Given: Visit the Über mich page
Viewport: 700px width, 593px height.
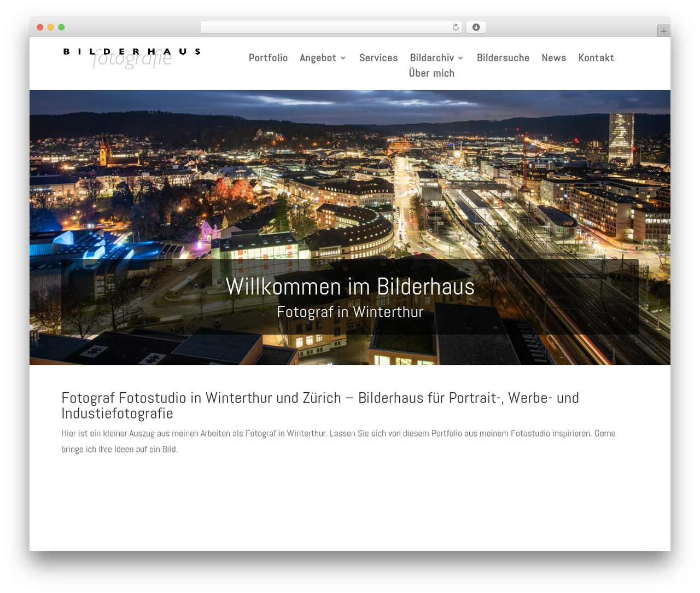Looking at the screenshot, I should point(431,73).
